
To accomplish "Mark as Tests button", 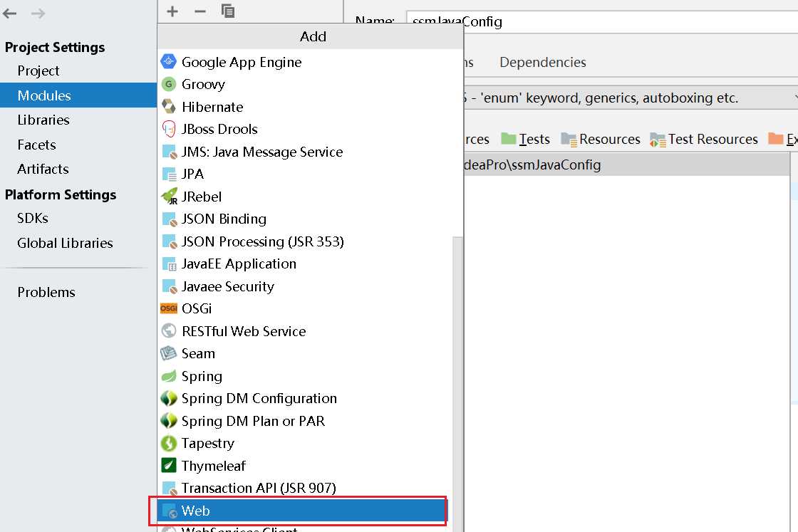I will point(525,139).
